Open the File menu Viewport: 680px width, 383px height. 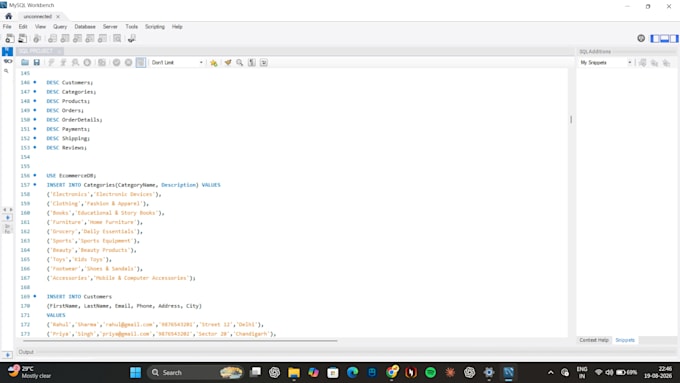(x=7, y=26)
